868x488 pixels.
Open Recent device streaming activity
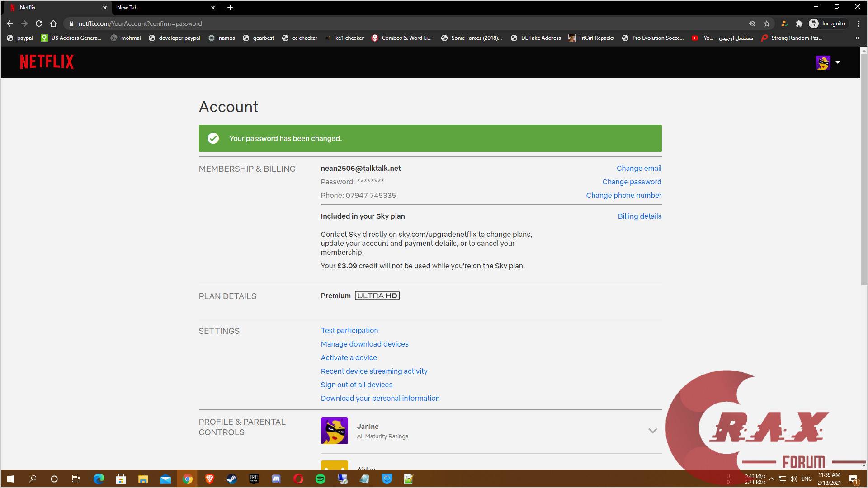[x=374, y=371]
